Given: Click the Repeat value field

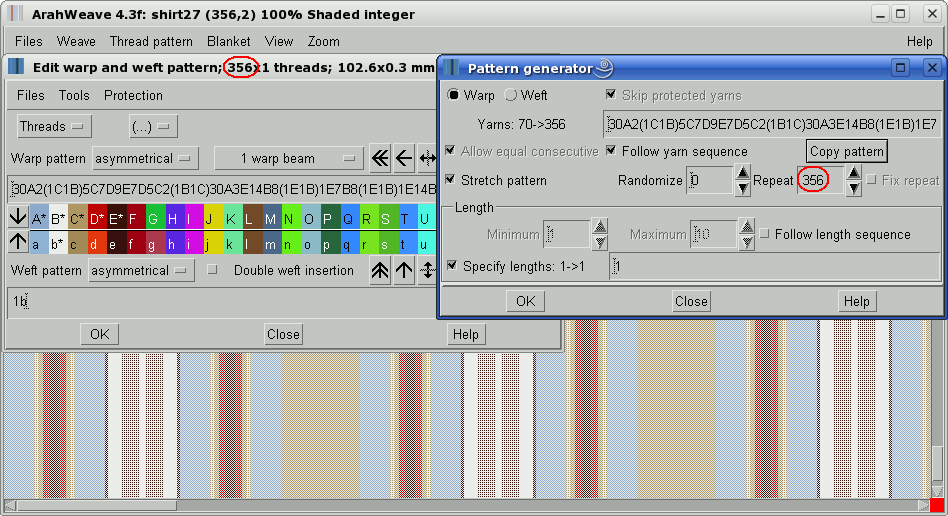Looking at the screenshot, I should tap(820, 180).
